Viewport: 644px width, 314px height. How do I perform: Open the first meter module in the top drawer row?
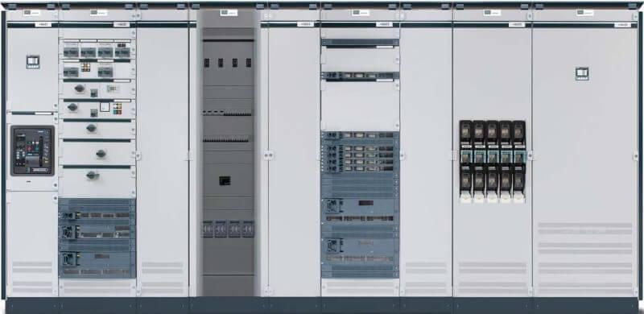click(71, 52)
